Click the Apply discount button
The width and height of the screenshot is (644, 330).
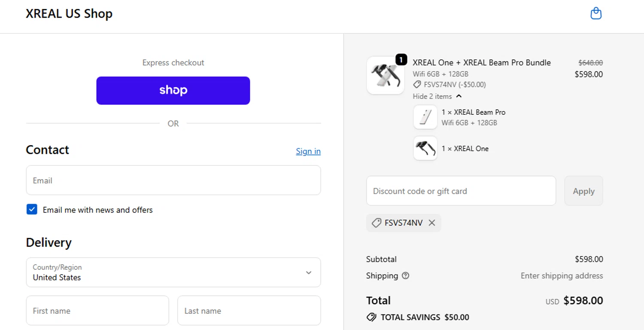[x=583, y=191]
